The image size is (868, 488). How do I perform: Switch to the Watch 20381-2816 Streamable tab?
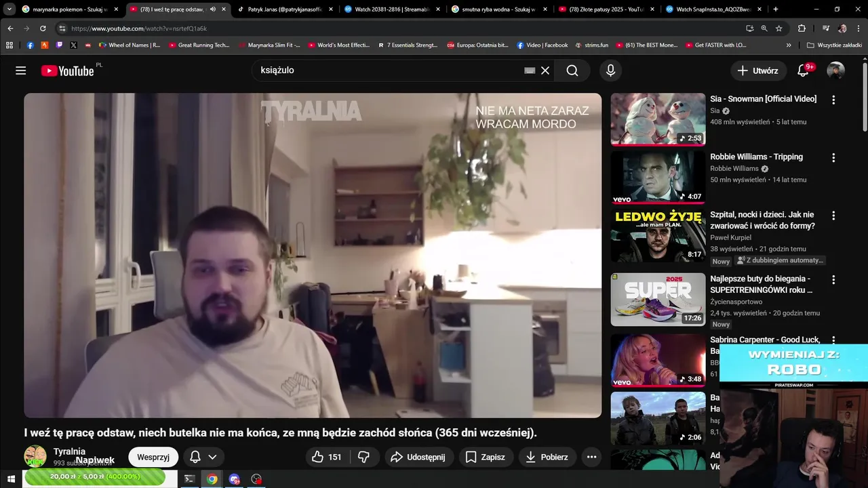[391, 9]
